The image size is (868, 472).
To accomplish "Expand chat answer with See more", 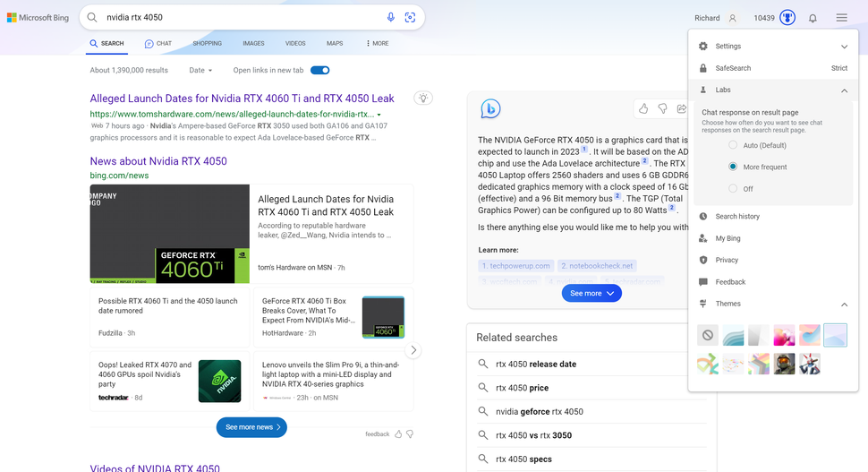I will coord(591,293).
